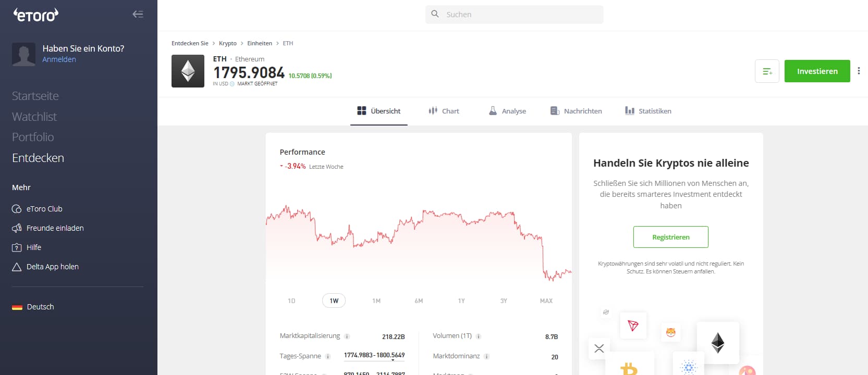The height and width of the screenshot is (375, 868).
Task: Click the Tages-Spanne info icon
Action: tap(328, 357)
